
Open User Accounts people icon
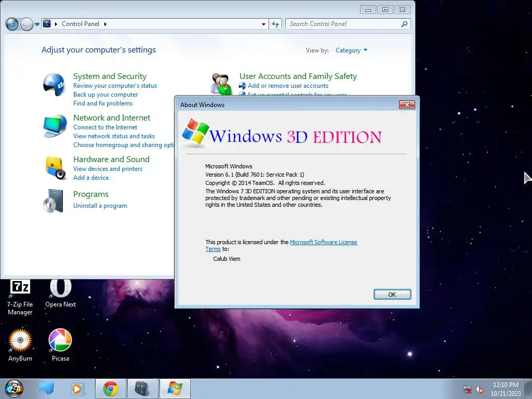[221, 84]
